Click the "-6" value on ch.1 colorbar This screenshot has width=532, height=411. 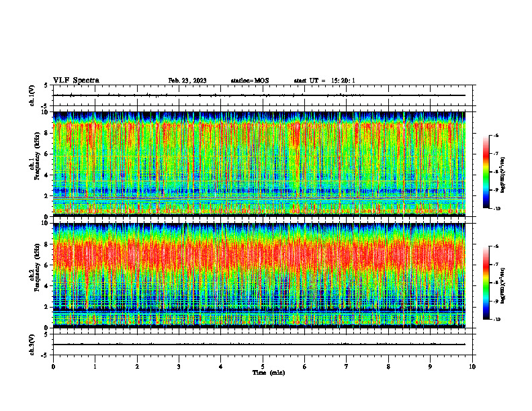(496, 136)
